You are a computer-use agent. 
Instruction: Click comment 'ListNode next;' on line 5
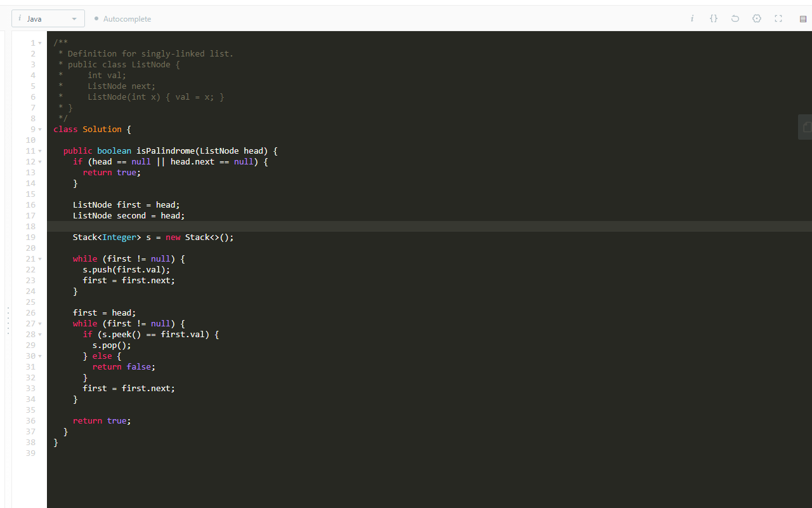[x=121, y=86]
